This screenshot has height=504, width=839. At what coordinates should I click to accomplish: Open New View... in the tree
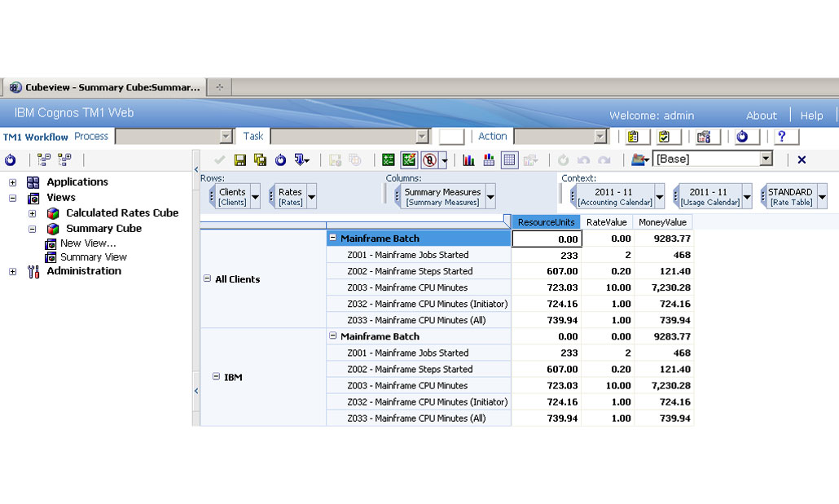tap(88, 243)
